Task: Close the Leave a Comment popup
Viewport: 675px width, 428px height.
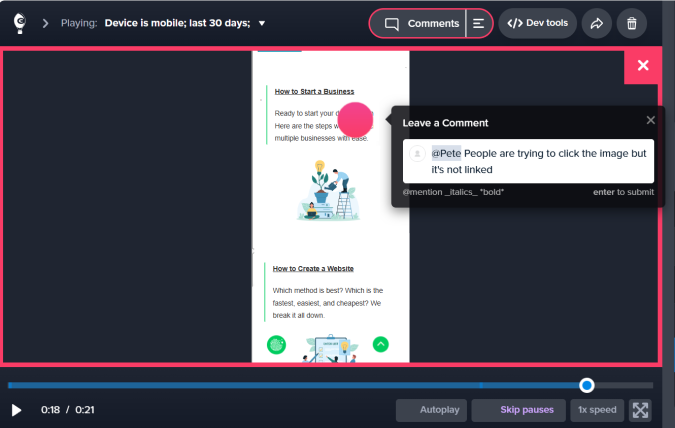Action: [x=651, y=121]
